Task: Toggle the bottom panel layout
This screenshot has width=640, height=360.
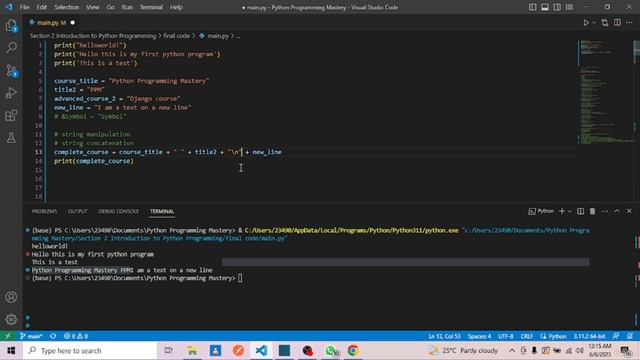Action: tap(545, 7)
